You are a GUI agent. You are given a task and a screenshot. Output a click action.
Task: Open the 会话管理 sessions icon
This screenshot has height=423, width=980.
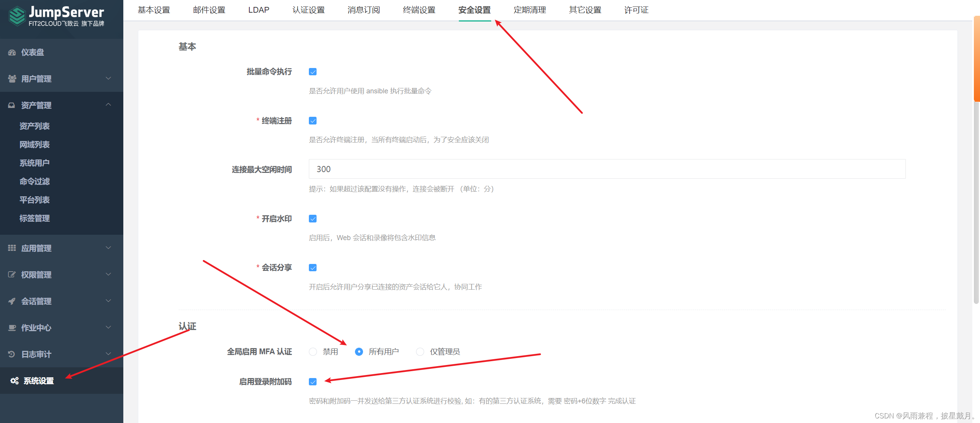coord(12,301)
